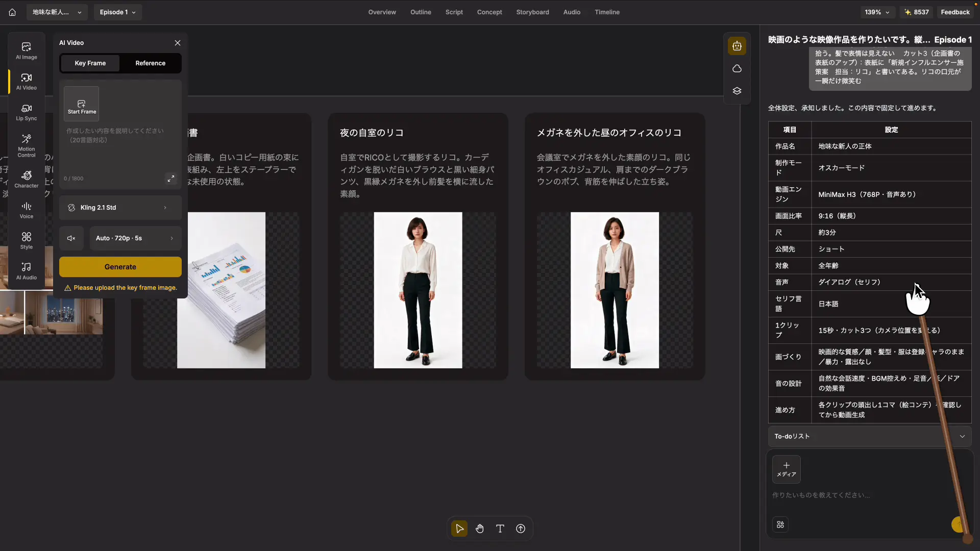Image resolution: width=980 pixels, height=551 pixels.
Task: Select the AI Video tool
Action: point(27,81)
